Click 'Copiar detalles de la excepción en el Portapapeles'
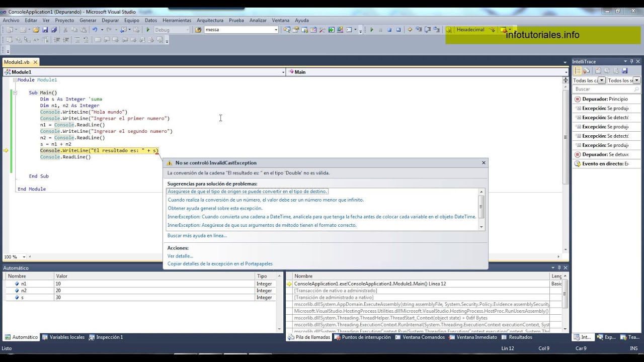 pos(220,263)
